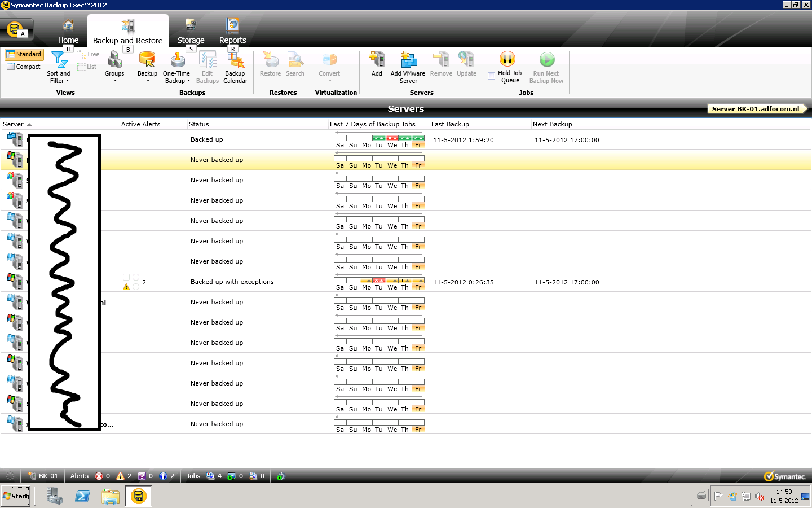Click the Edit Backups icon
This screenshot has height=508, width=812.
point(208,68)
